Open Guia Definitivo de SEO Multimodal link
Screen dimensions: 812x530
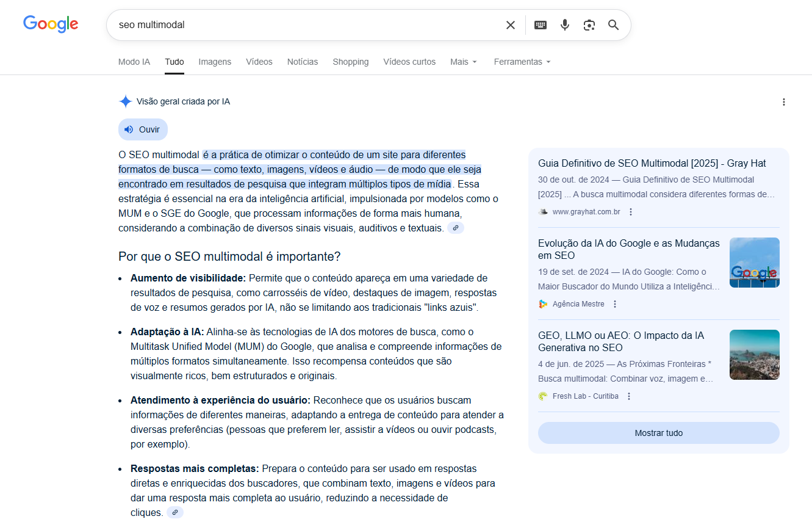(x=652, y=164)
